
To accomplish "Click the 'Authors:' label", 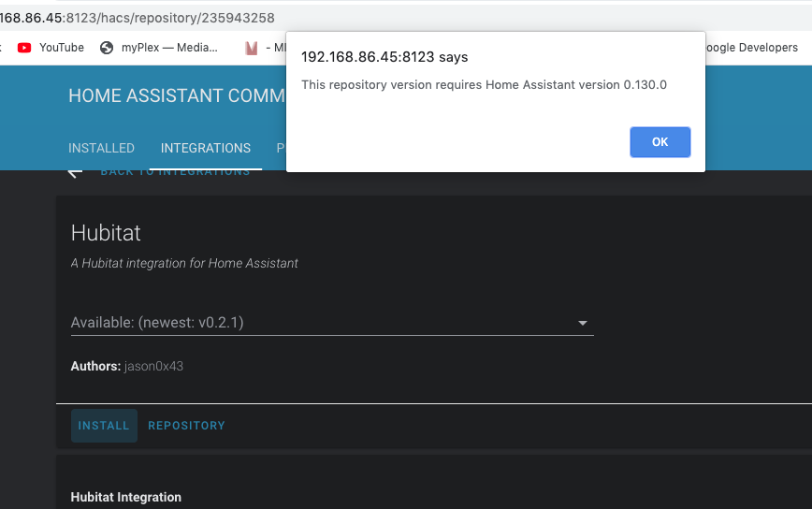I will [x=95, y=366].
